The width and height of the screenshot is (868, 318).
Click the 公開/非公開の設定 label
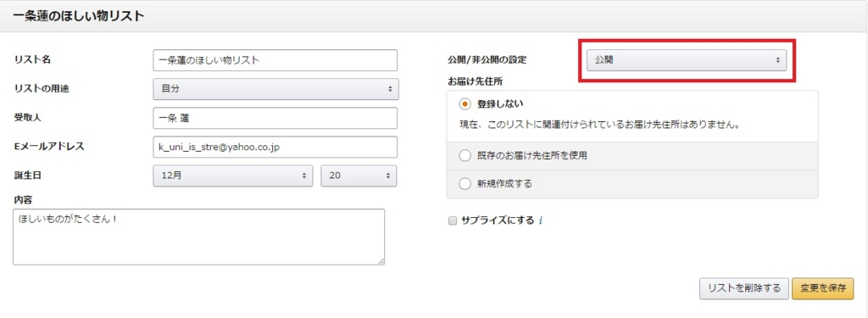487,60
